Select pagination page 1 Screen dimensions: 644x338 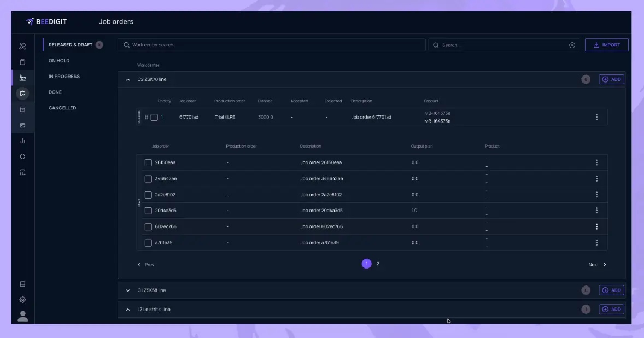366,264
